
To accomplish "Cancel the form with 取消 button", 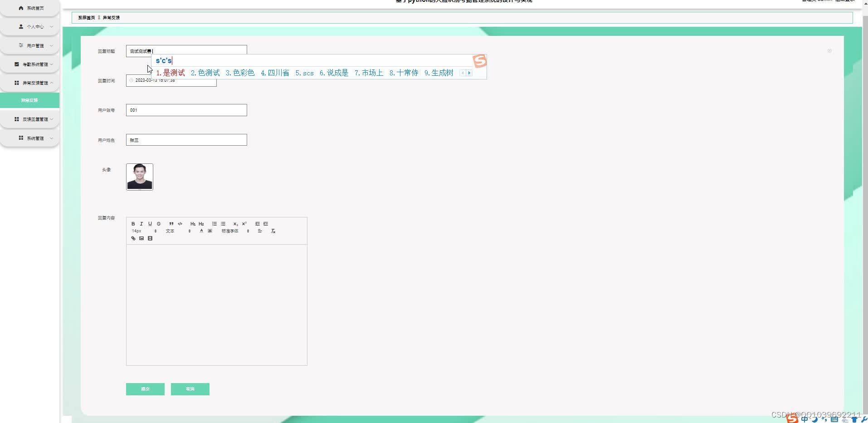I will [190, 389].
